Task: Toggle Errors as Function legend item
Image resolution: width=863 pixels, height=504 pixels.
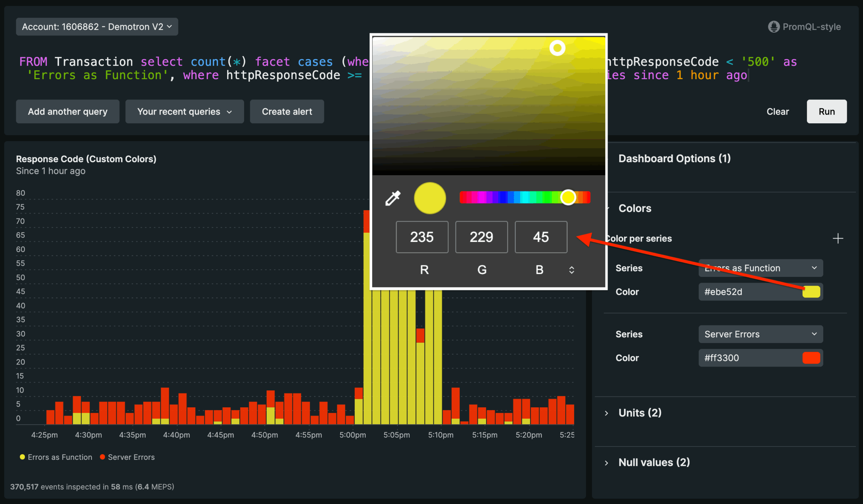Action: click(x=56, y=457)
